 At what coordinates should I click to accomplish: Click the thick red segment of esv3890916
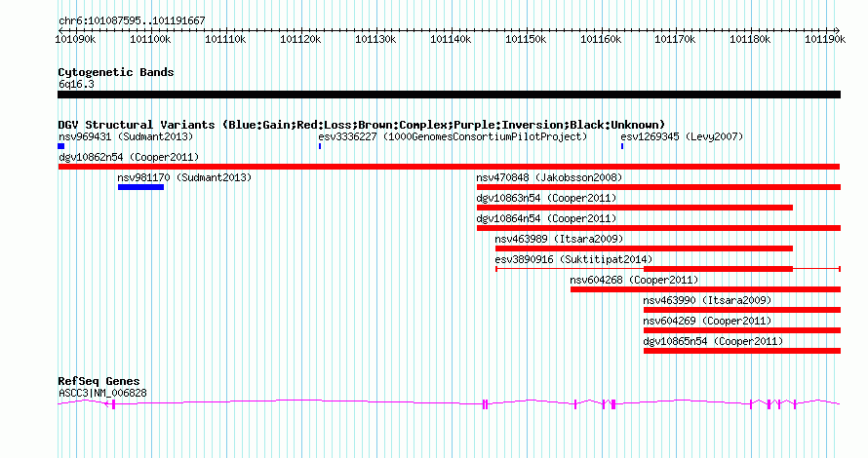[x=718, y=269]
